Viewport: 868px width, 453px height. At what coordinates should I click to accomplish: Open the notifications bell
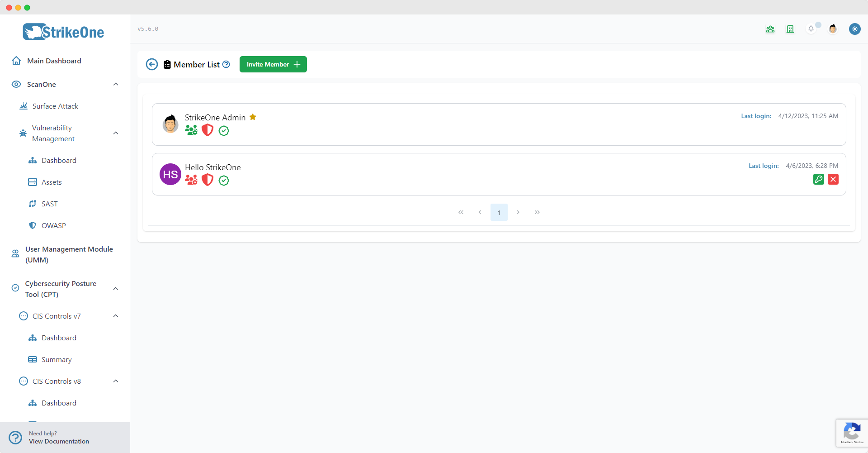(x=811, y=29)
